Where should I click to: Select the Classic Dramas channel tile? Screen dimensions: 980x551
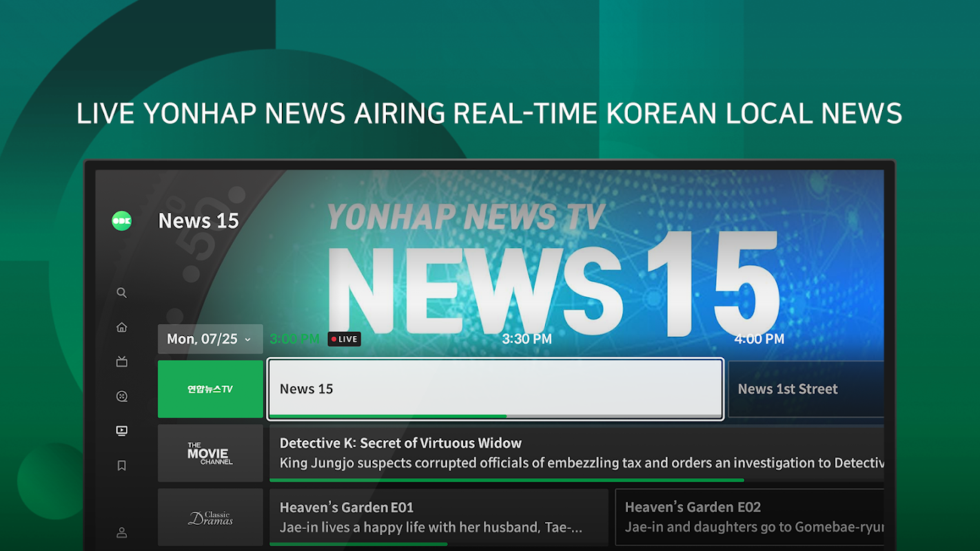(x=210, y=517)
